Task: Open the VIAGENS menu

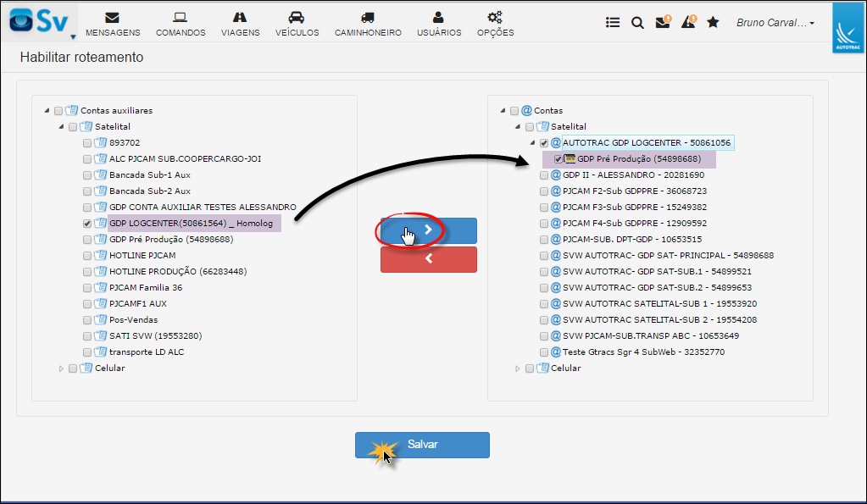Action: [240, 25]
